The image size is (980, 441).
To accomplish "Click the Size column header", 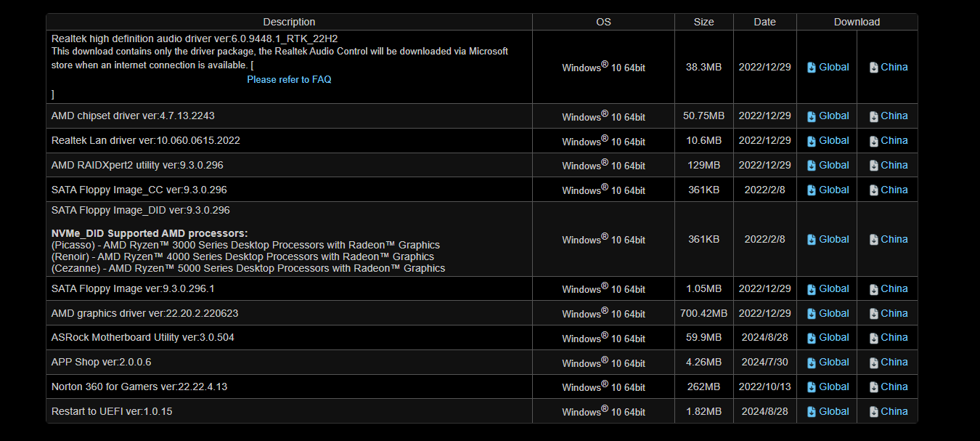I will click(x=703, y=22).
